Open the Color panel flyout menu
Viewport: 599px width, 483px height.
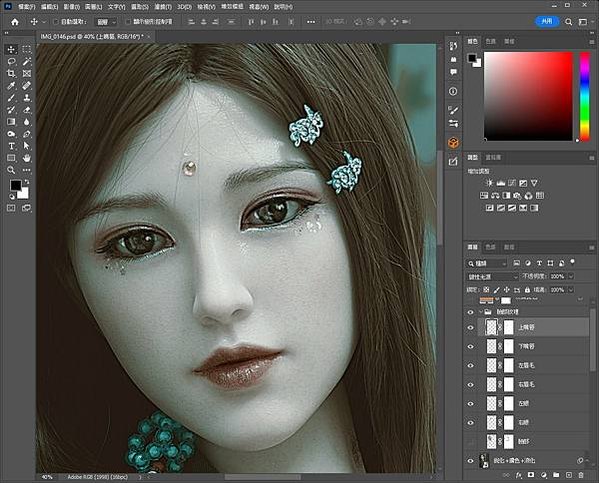(592, 42)
